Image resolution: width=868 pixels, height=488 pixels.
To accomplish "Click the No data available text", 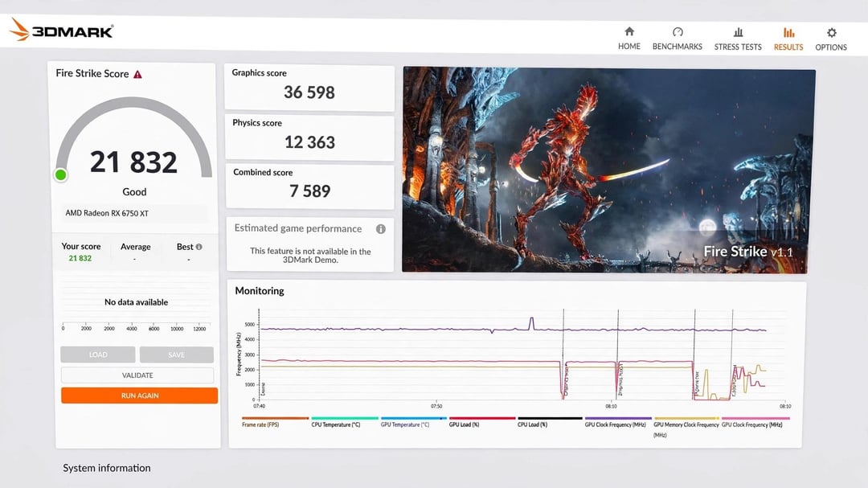I will point(136,301).
